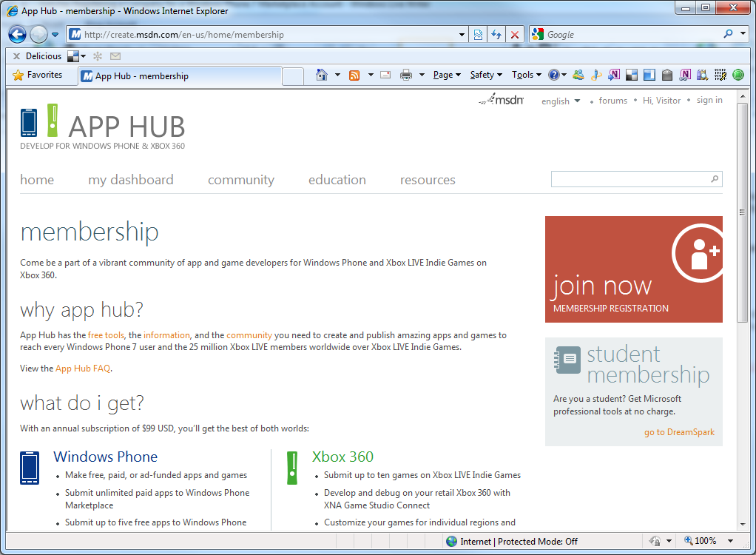
Task: Open the english language dropdown
Action: pyautogui.click(x=560, y=101)
